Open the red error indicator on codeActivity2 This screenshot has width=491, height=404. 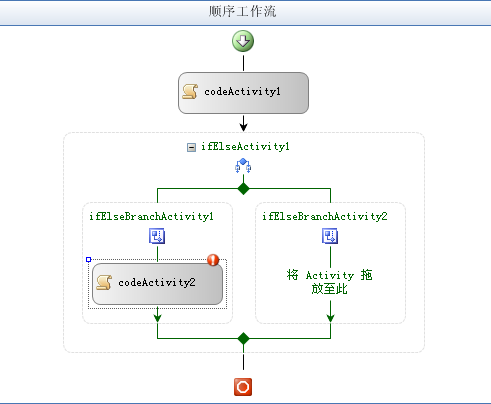213,260
